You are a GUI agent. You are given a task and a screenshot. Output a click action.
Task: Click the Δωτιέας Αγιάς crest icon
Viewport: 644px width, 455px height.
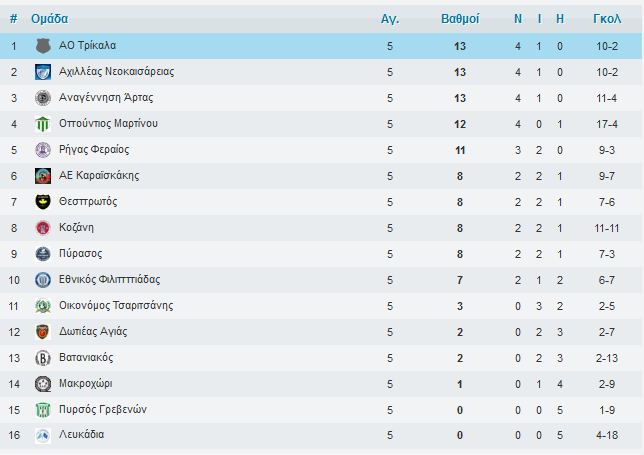tap(42, 332)
